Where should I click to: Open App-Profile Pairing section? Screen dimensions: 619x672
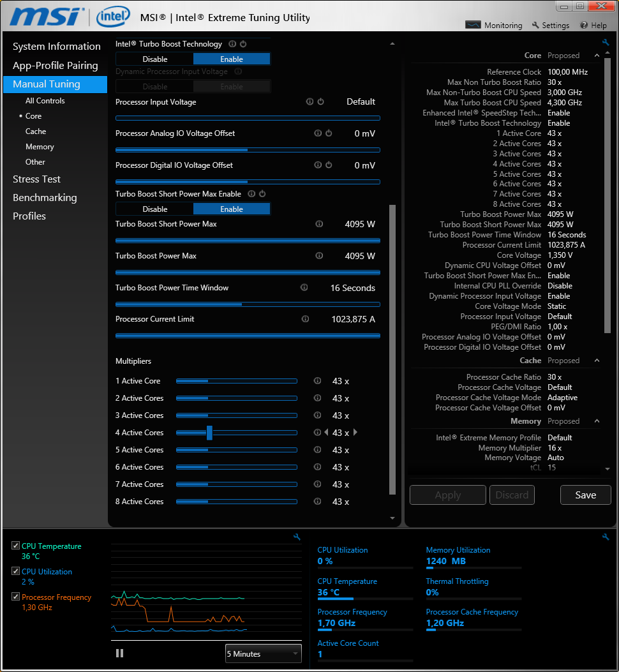(x=56, y=66)
